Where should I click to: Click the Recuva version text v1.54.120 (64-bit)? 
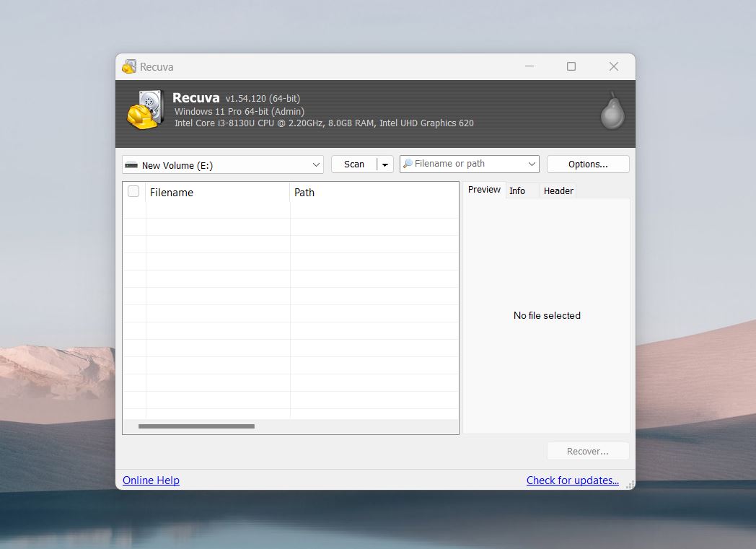pyautogui.click(x=263, y=98)
